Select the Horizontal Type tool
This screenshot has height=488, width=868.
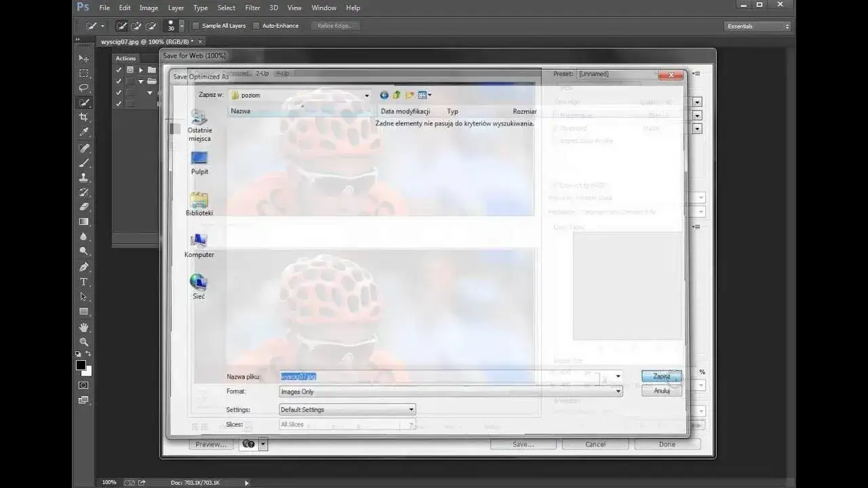(x=83, y=281)
